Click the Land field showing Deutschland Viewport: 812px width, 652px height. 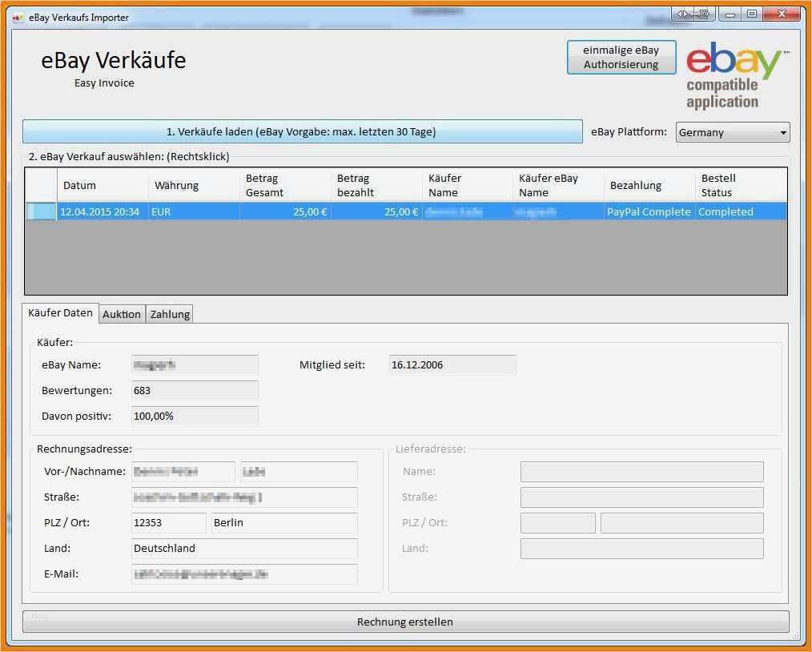243,548
